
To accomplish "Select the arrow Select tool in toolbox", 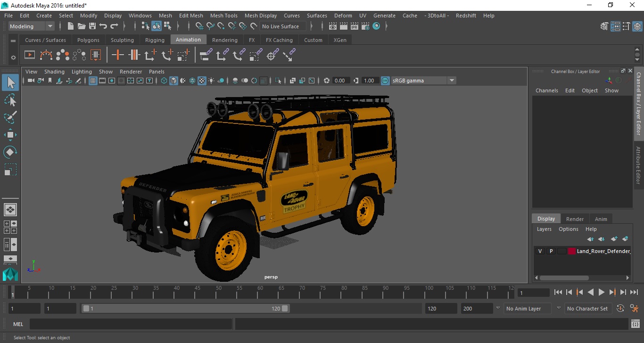I will 10,82.
